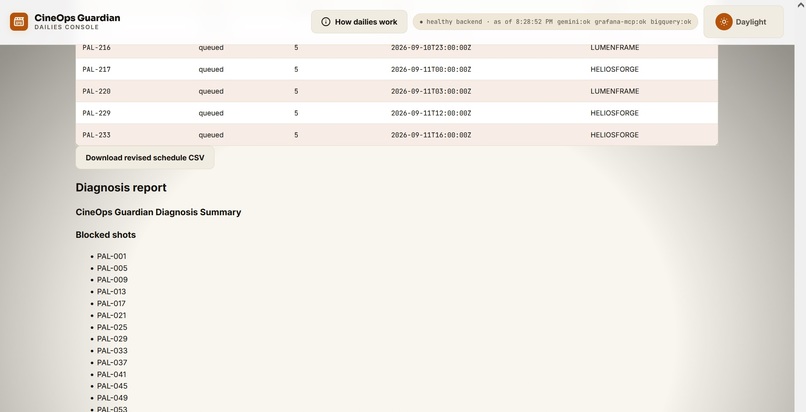This screenshot has width=806, height=412.
Task: Click blocked shot PAL-037
Action: 112,363
